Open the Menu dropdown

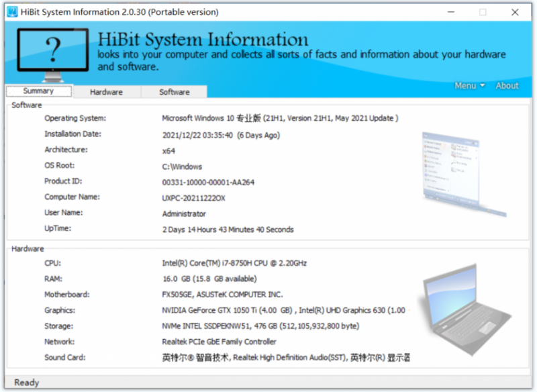coord(469,86)
